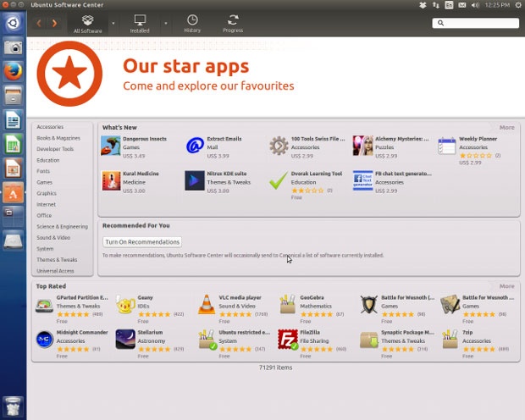Open Stellarium astronomy icon
525x420 pixels.
125,340
